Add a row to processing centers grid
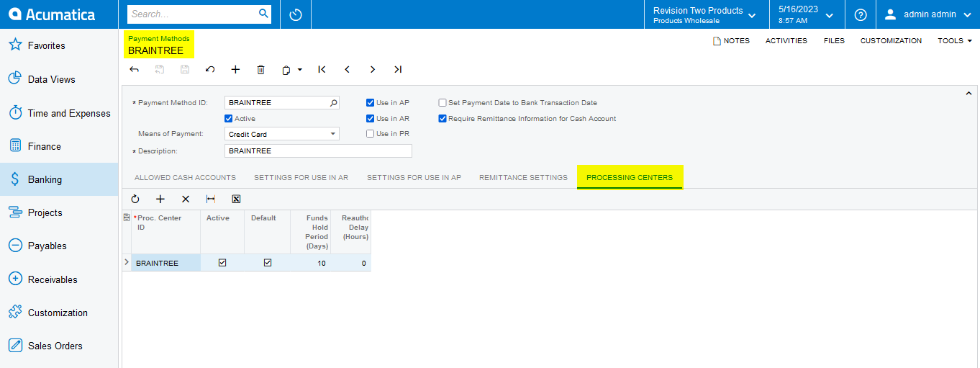This screenshot has width=980, height=368. tap(160, 199)
